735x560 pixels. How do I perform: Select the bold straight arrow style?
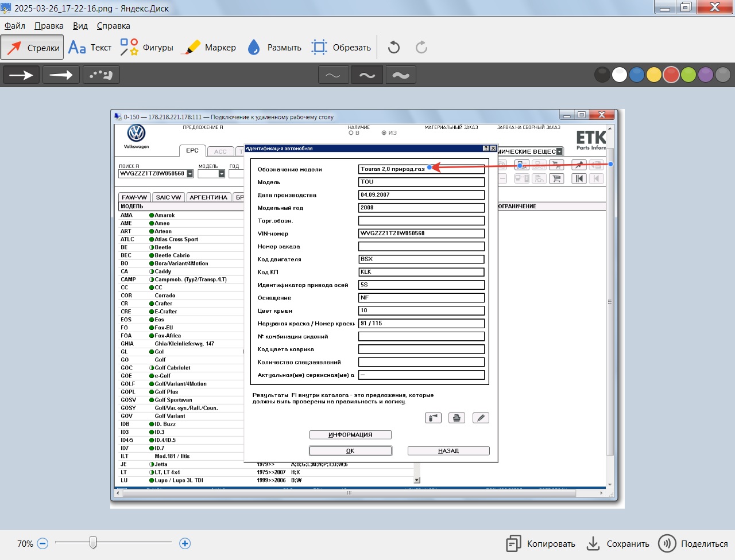point(22,75)
